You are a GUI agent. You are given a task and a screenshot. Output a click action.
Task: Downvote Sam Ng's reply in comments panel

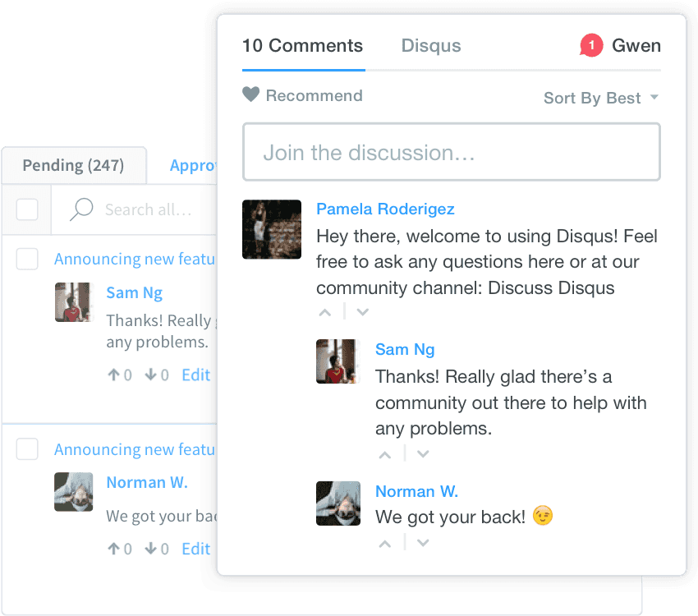pos(423,454)
